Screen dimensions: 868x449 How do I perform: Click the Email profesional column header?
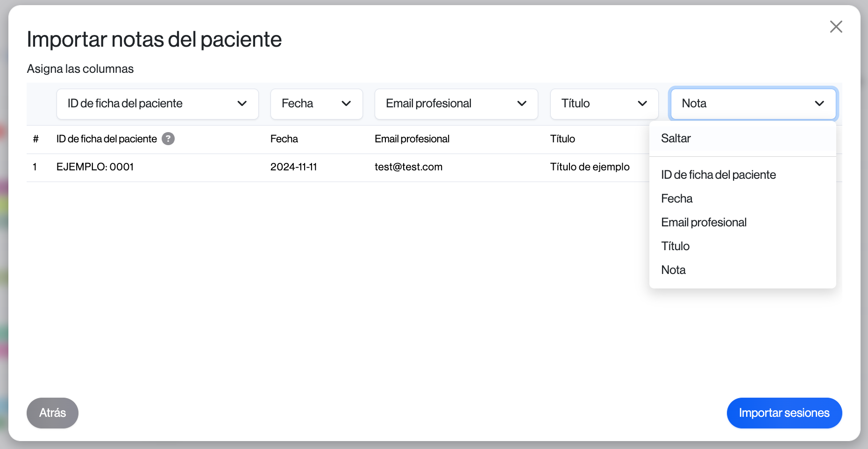[412, 139]
